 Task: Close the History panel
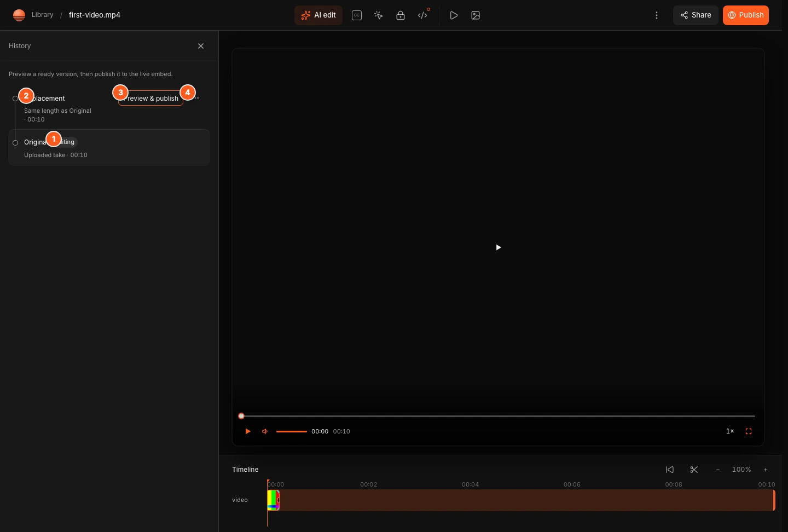(201, 46)
